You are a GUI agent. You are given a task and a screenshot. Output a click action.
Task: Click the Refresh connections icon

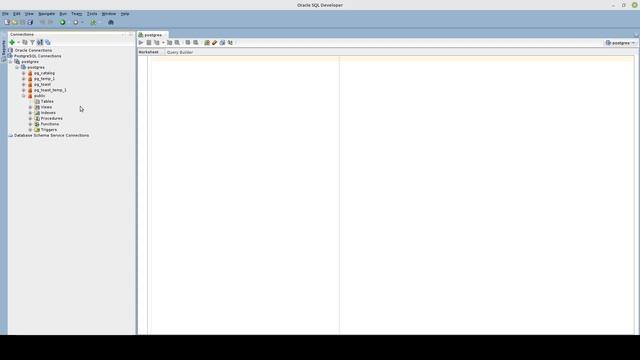point(25,42)
